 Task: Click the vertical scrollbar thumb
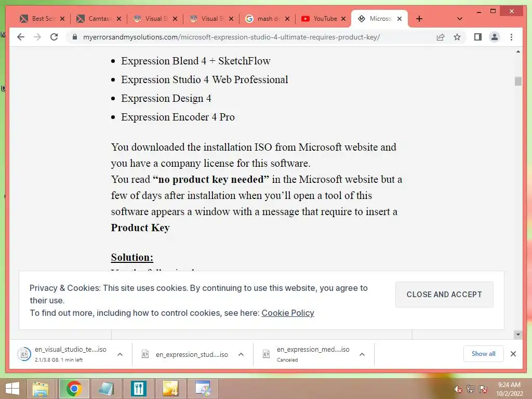point(518,81)
